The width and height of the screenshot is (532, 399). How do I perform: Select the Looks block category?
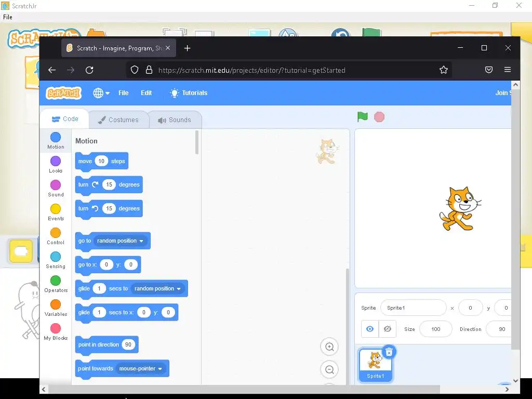[x=56, y=165]
